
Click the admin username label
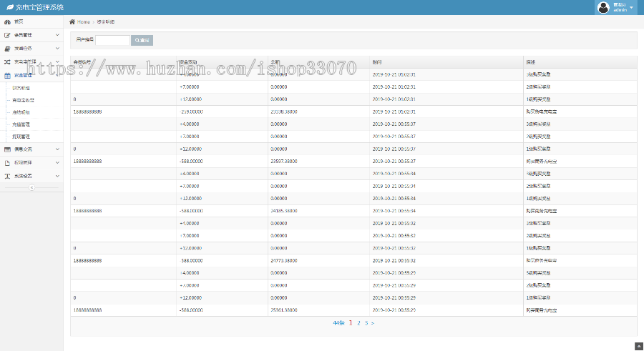pyautogui.click(x=620, y=10)
